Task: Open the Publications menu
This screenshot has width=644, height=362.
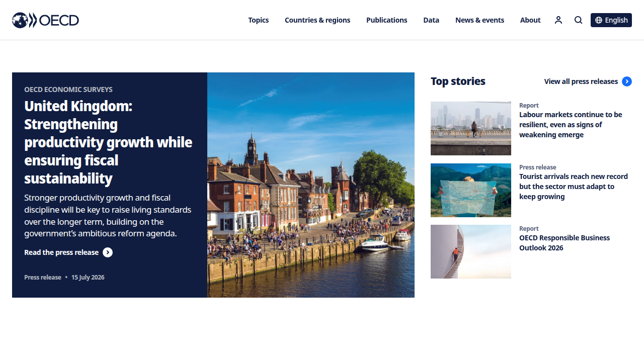Action: tap(387, 20)
